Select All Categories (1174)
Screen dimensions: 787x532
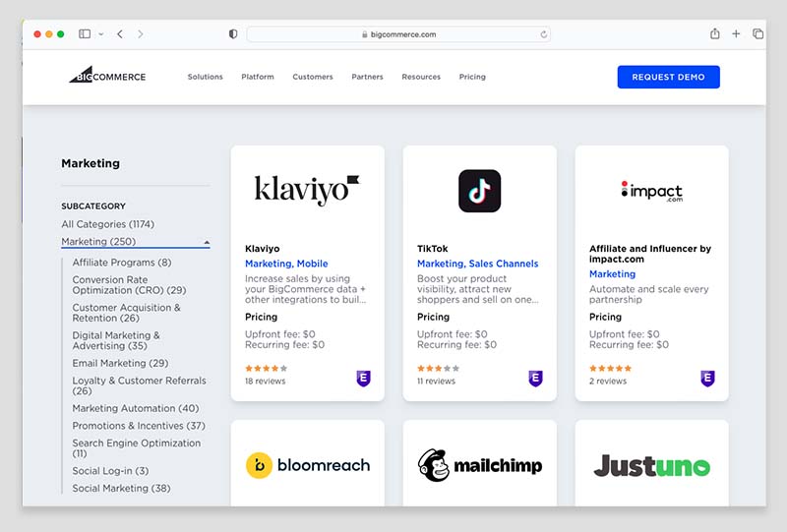tap(108, 224)
